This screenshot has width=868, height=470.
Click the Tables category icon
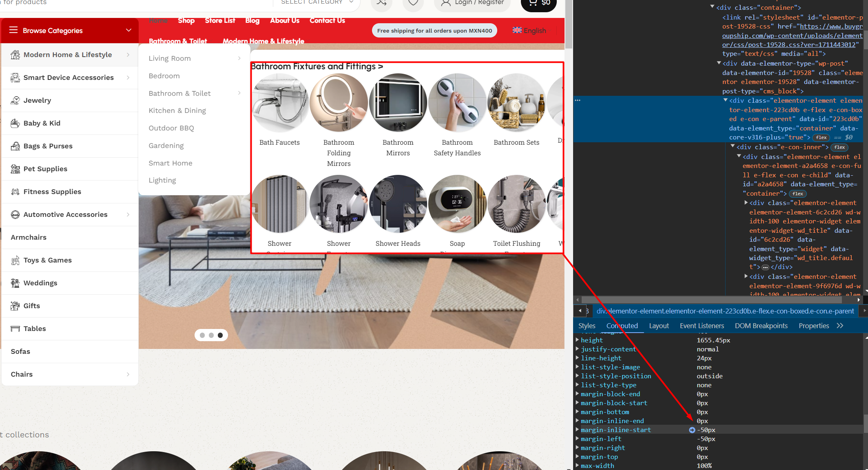point(15,329)
